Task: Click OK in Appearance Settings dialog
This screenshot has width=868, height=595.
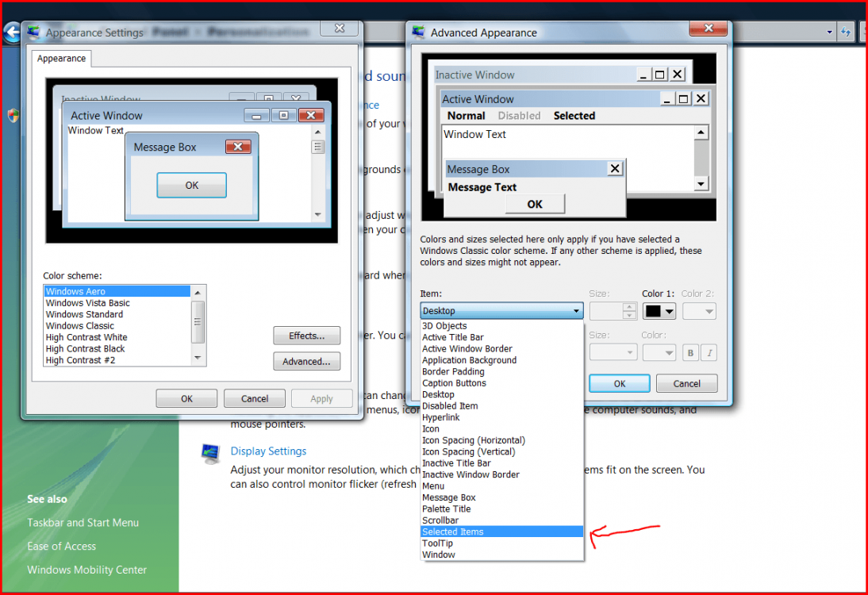Action: coord(186,398)
